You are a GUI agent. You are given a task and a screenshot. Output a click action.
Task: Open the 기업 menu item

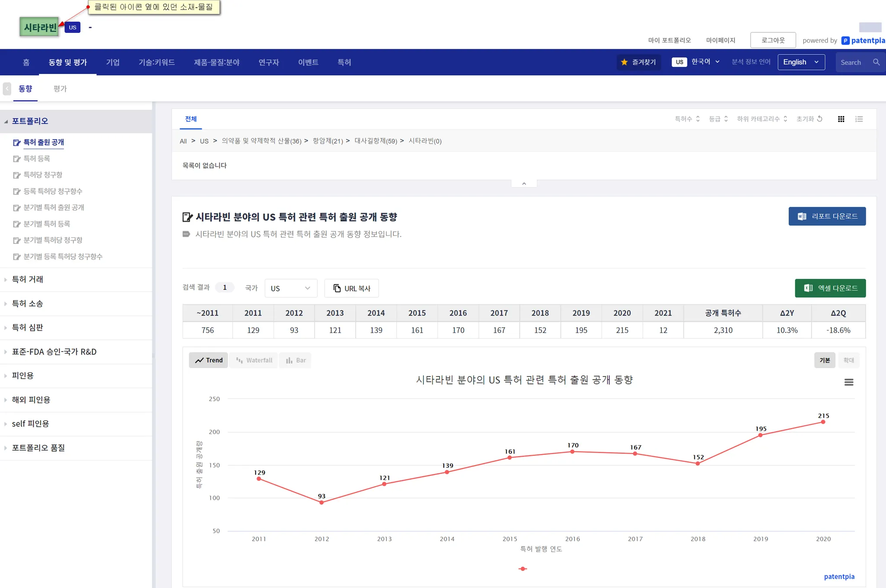click(x=113, y=62)
